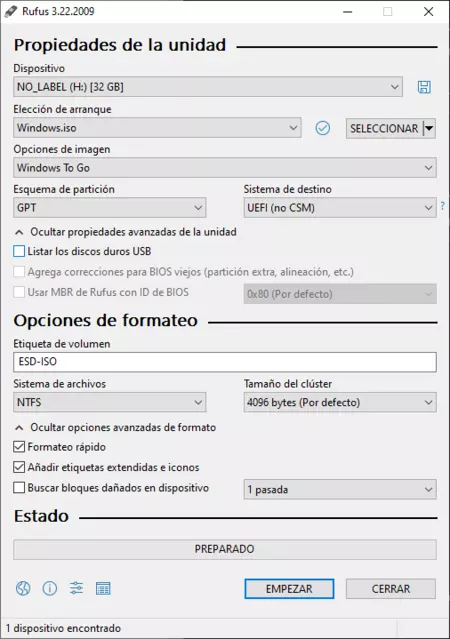The width and height of the screenshot is (450, 639).
Task: Open language selection globe icon
Action: tap(23, 588)
